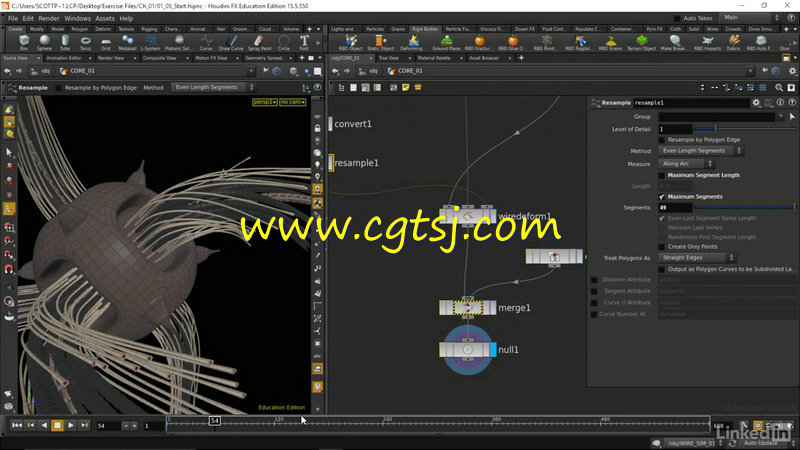This screenshot has height=450, width=800.
Task: Open the persp1 viewport menu
Action: (x=265, y=103)
